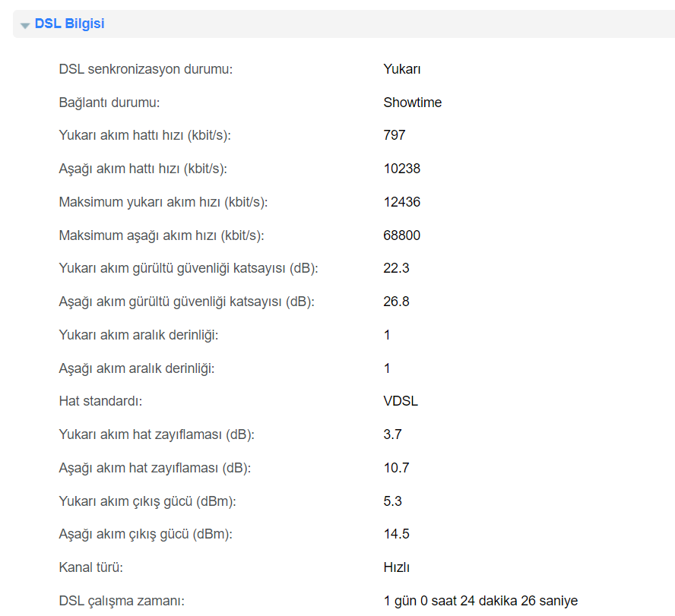Click the upstream output power value 5.3
675x616 pixels.
pos(392,501)
